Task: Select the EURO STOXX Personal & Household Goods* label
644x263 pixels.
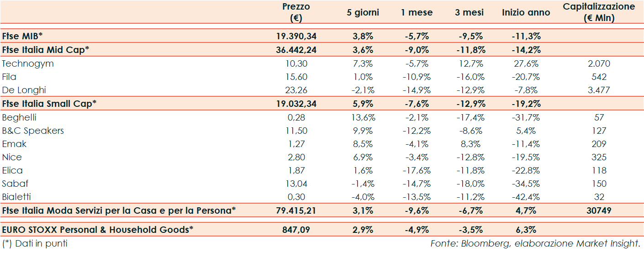Action: pyautogui.click(x=97, y=230)
